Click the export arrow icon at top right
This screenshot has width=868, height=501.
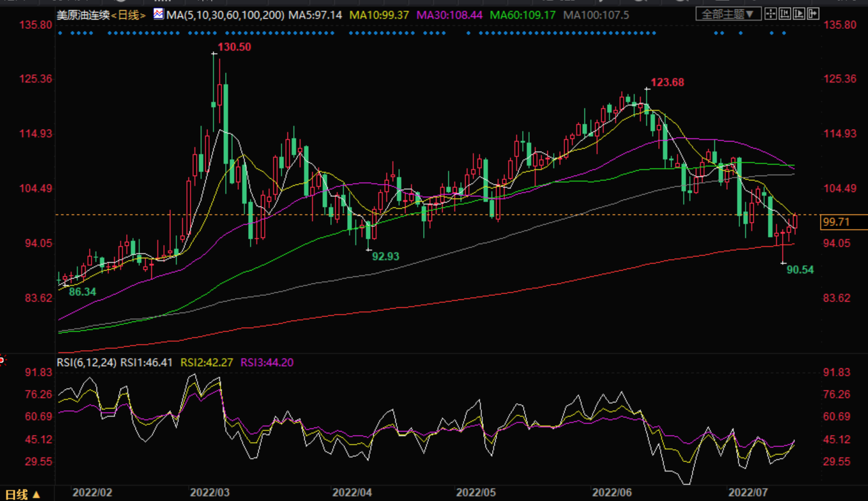pos(813,14)
